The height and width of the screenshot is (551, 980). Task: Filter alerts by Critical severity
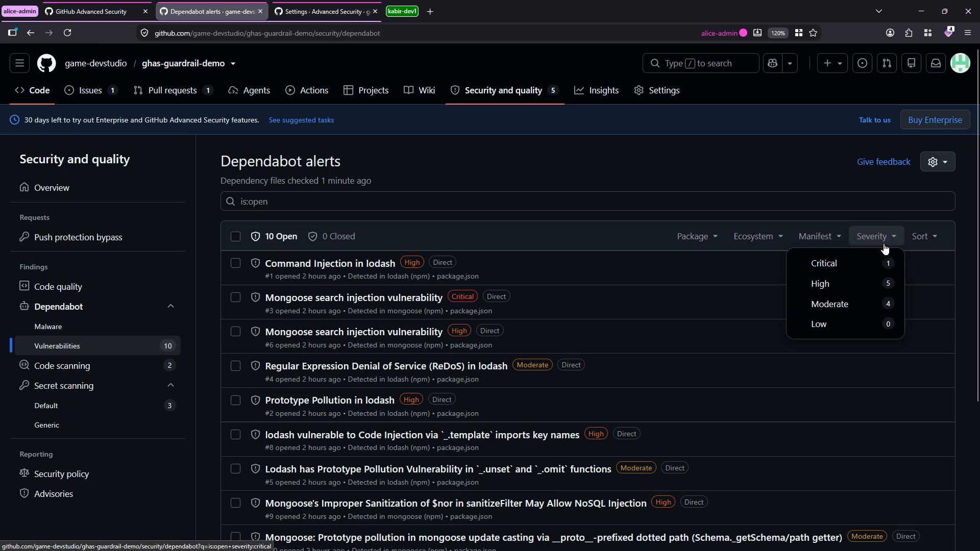[845, 263]
